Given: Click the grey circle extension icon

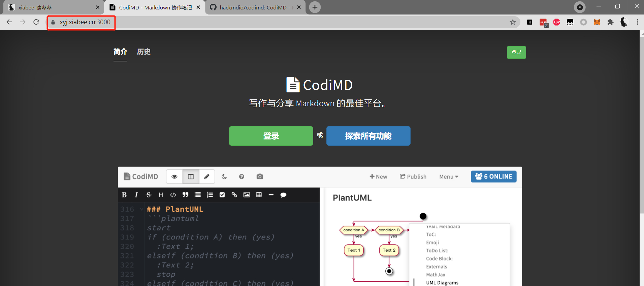Looking at the screenshot, I should point(583,22).
